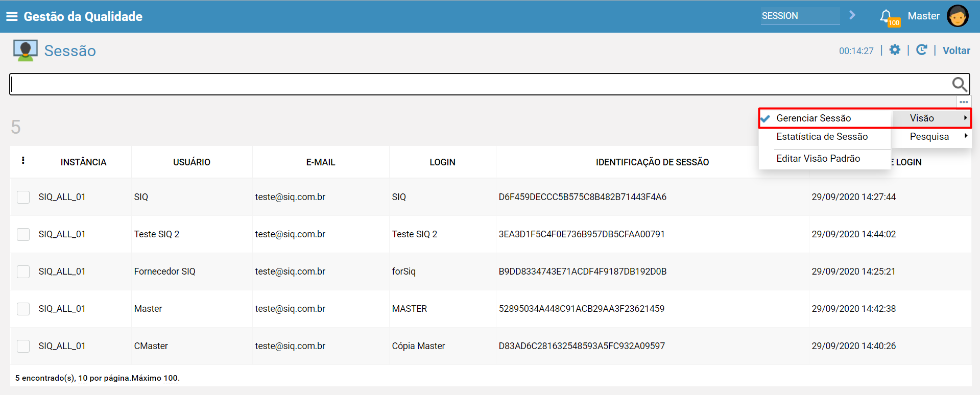Click login date 29/09/2020 14:27:44

tap(853, 197)
